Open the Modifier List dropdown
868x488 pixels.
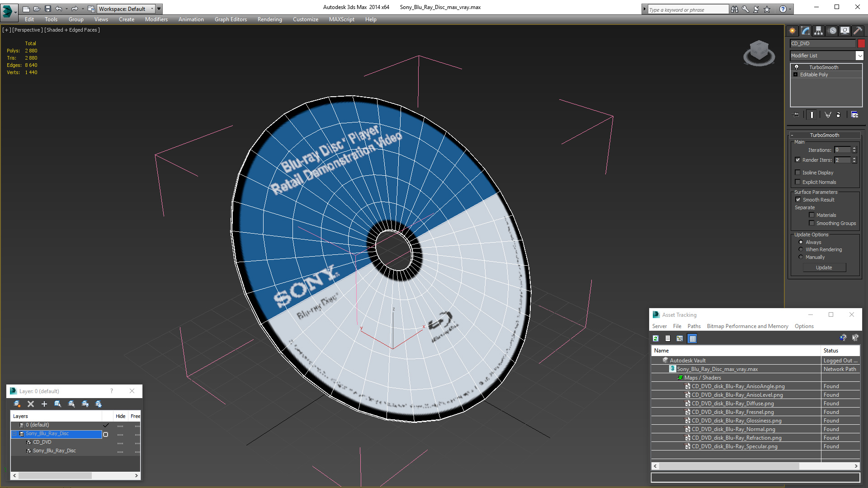click(859, 56)
